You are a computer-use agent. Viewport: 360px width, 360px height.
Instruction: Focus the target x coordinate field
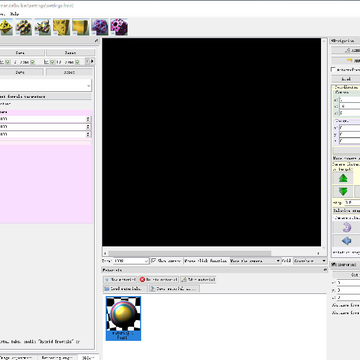point(349,128)
